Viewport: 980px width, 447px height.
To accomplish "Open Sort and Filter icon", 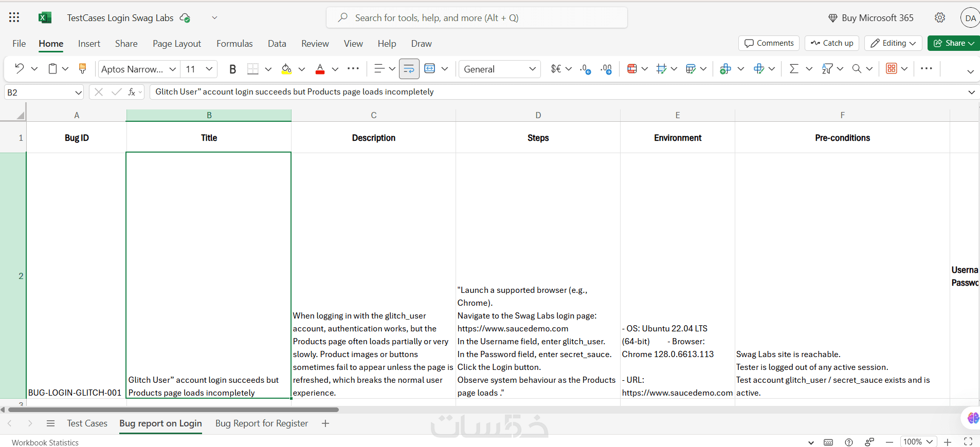I will (827, 69).
